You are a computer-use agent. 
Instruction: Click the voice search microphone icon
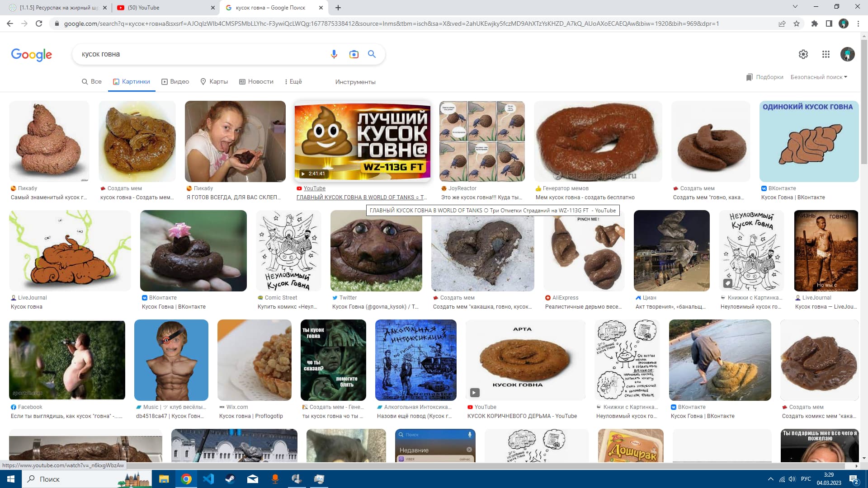(334, 54)
